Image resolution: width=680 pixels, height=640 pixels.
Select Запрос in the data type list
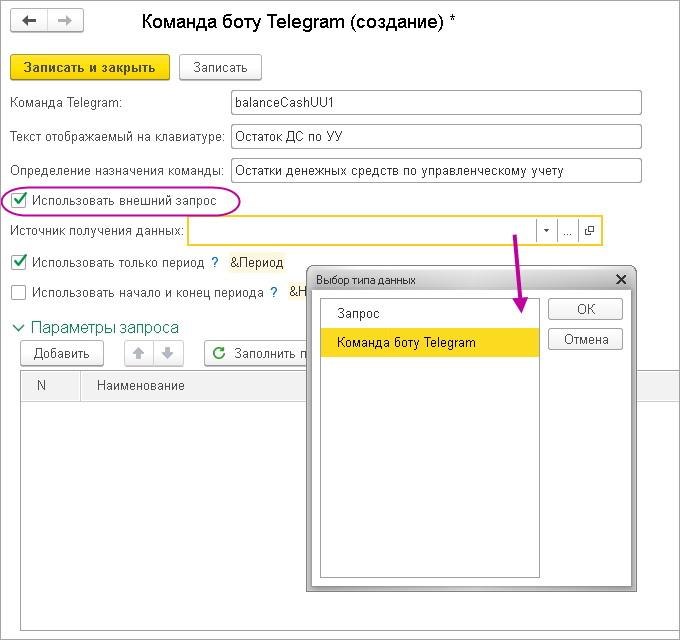point(429,313)
